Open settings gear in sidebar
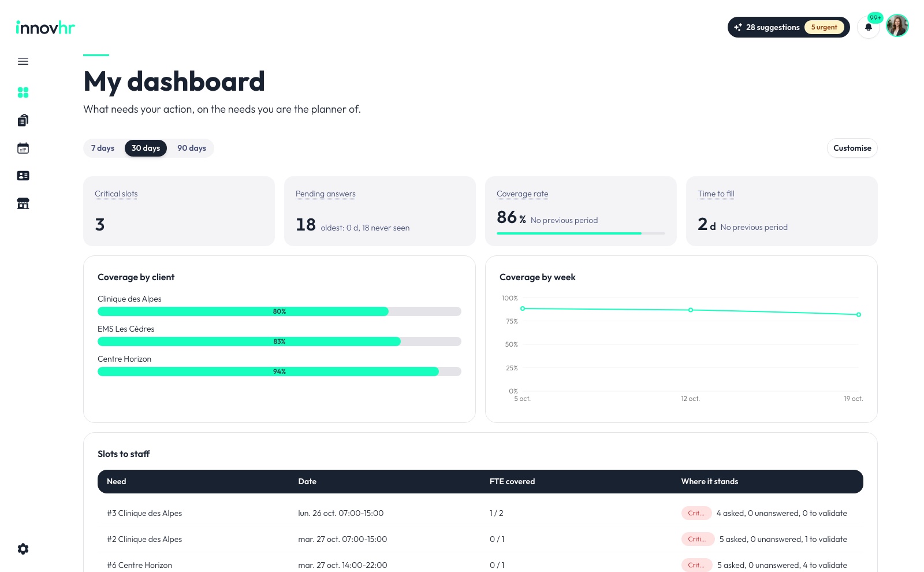 tap(23, 549)
